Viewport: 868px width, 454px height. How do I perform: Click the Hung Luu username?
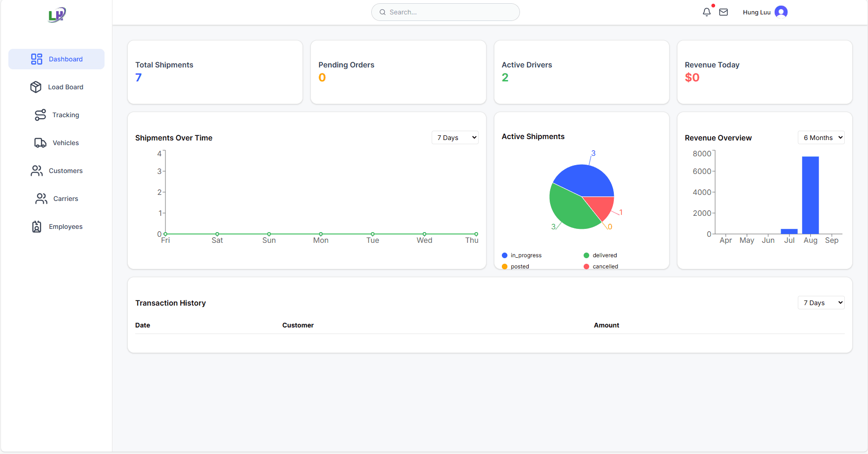pos(756,13)
